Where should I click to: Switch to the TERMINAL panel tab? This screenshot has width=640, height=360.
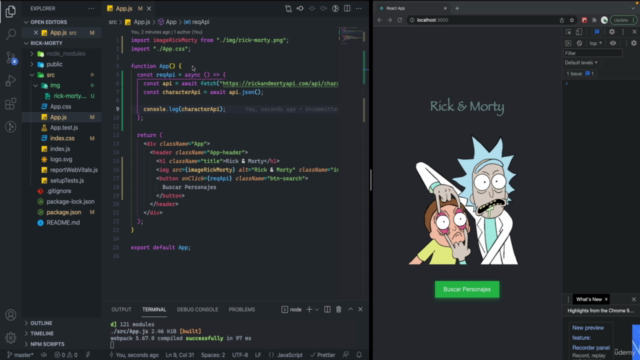154,309
